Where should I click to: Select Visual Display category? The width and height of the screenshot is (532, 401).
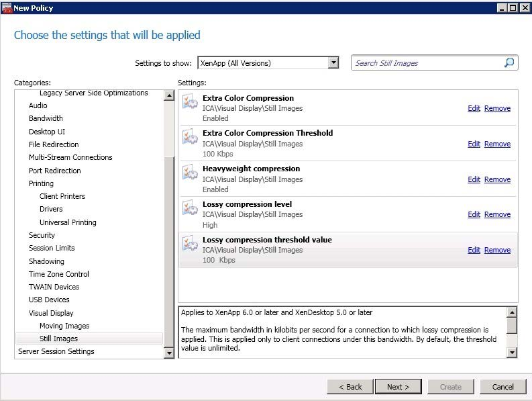[x=51, y=313]
